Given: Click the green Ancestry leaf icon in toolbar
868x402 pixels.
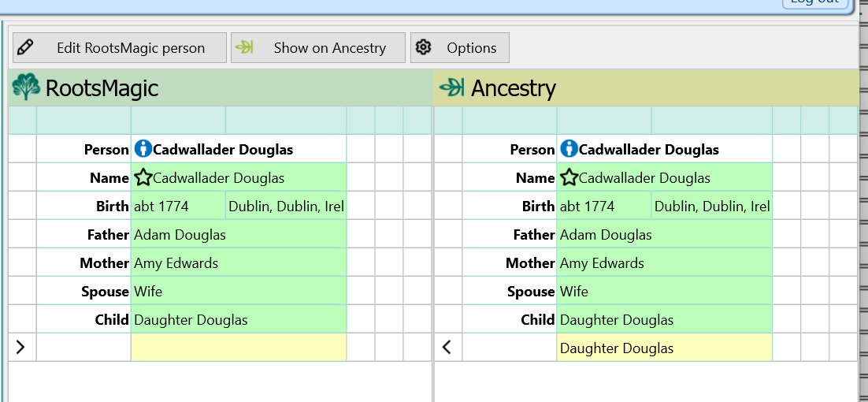Looking at the screenshot, I should pyautogui.click(x=243, y=47).
